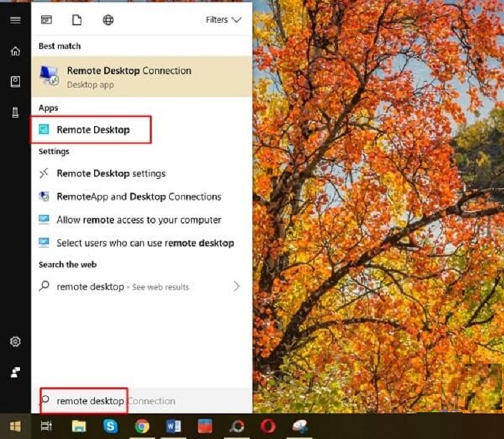Click the Windows Start button
This screenshot has height=439, width=504.
coord(15,426)
